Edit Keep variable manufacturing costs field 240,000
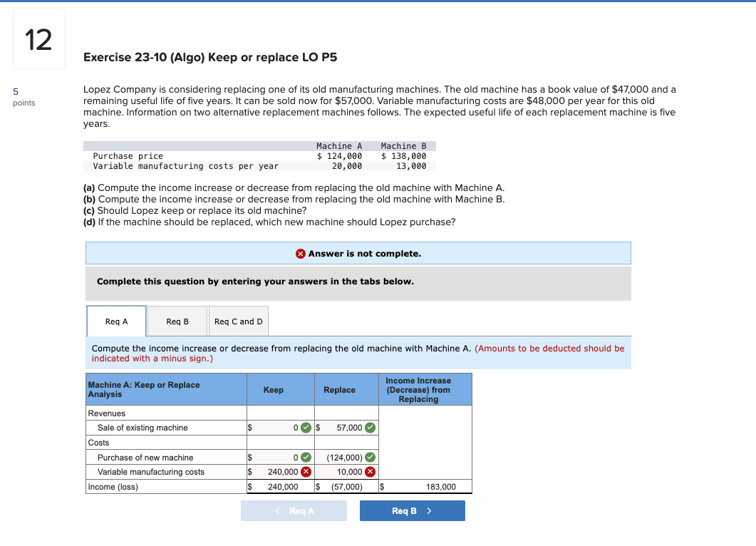This screenshot has height=546, width=756. 281,472
